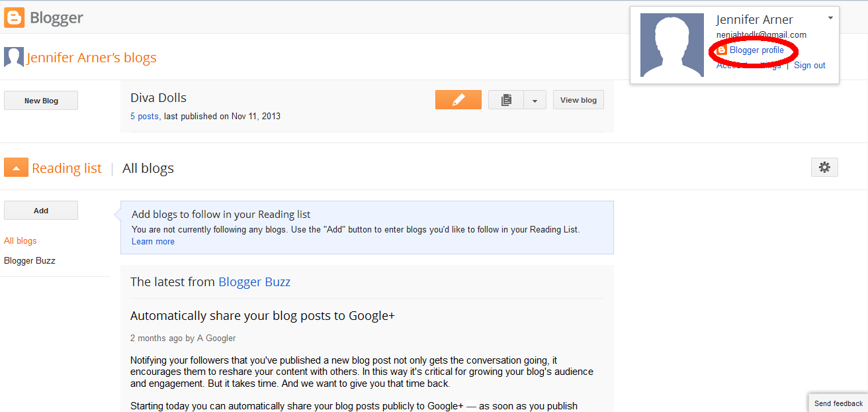868x412 pixels.
Task: Click the New Blog button
Action: click(x=41, y=101)
